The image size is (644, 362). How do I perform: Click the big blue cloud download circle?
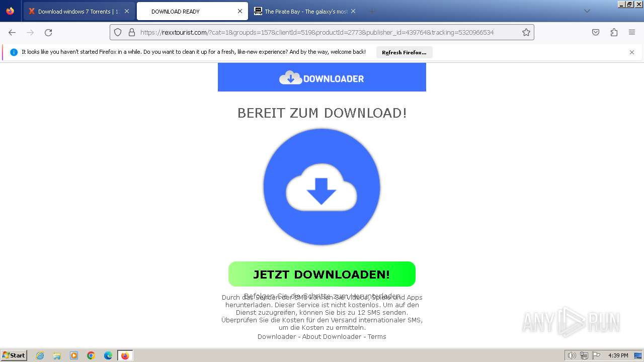tap(321, 187)
